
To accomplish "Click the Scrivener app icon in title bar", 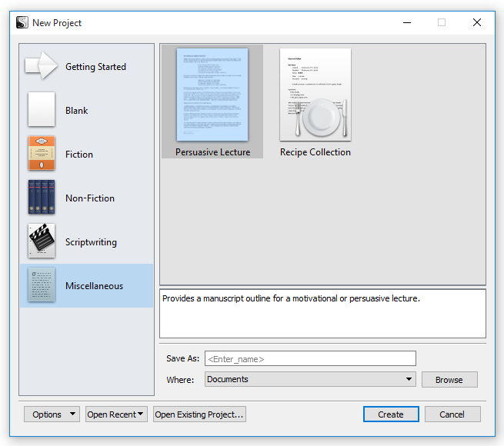I will point(22,22).
